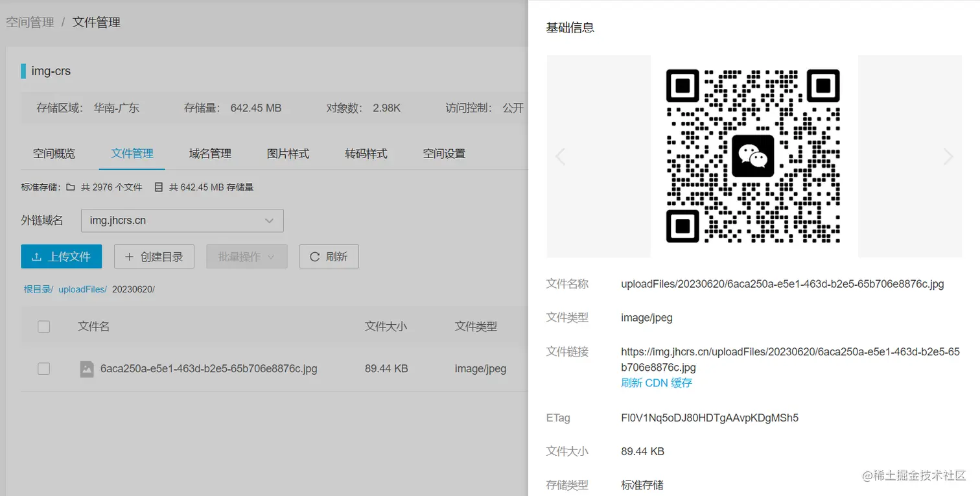Show previous image with left carousel arrow
Screen dimensions: 980x496
561,156
